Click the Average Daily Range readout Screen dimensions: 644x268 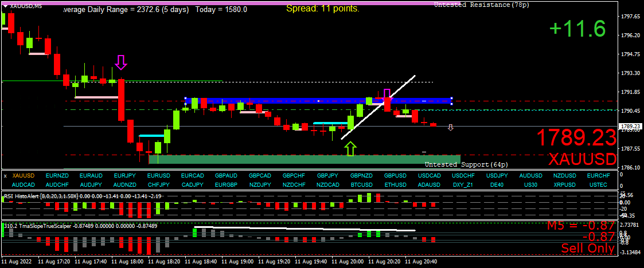[127, 9]
